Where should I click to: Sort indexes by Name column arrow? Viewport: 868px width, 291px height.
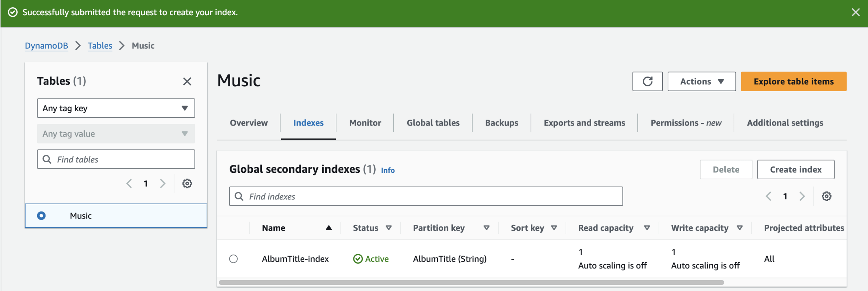tap(328, 228)
